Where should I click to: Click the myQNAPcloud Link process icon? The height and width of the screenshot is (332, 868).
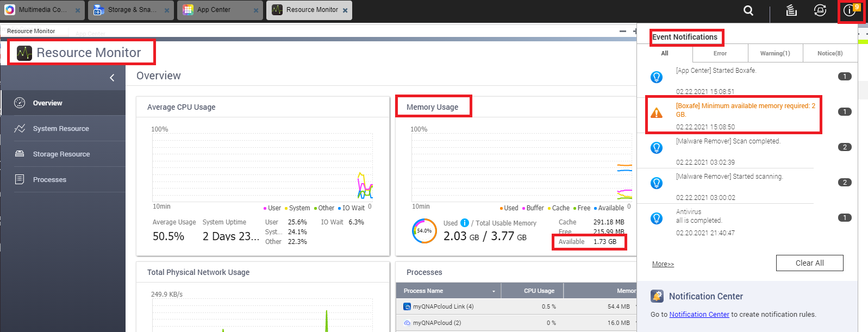pos(407,306)
